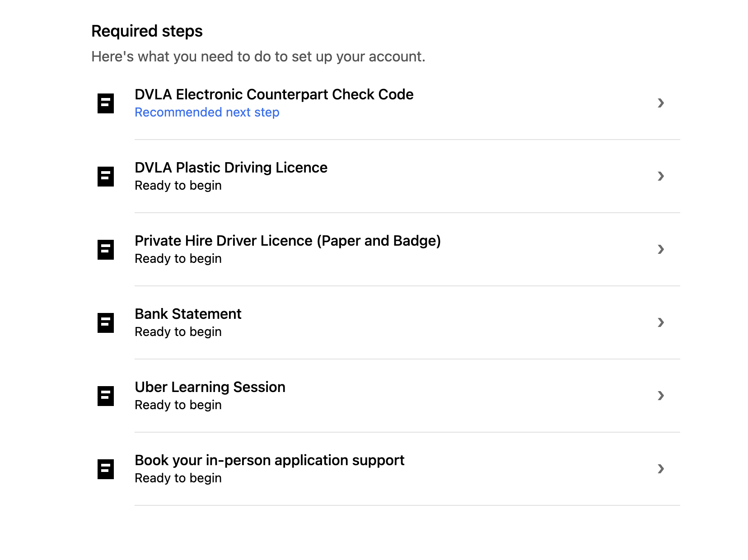Select DVLA Plastic Driving Licence title

231,168
